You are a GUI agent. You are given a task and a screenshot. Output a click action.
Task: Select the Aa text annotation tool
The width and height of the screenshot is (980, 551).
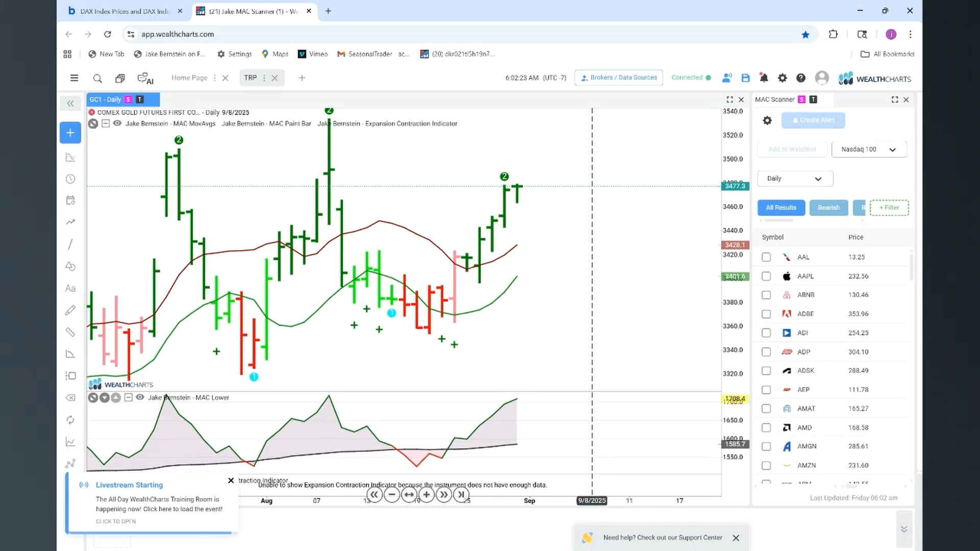70,289
